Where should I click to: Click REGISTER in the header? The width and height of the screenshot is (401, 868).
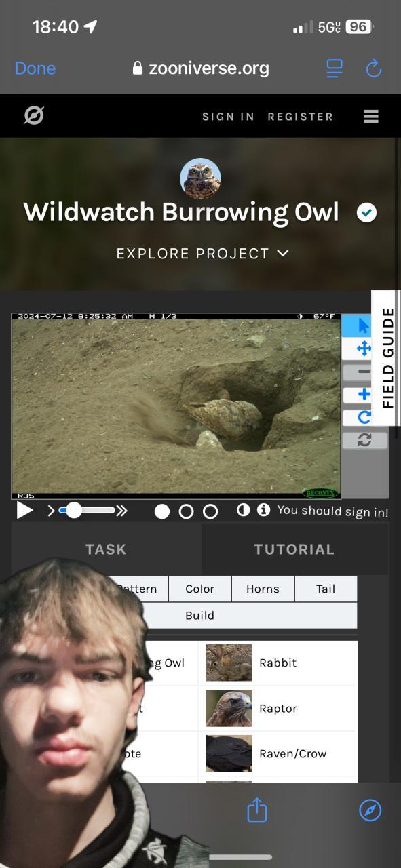301,117
